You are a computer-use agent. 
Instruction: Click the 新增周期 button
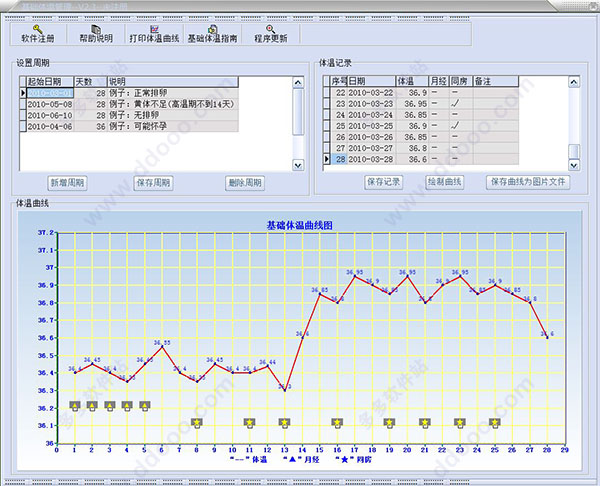click(x=67, y=183)
